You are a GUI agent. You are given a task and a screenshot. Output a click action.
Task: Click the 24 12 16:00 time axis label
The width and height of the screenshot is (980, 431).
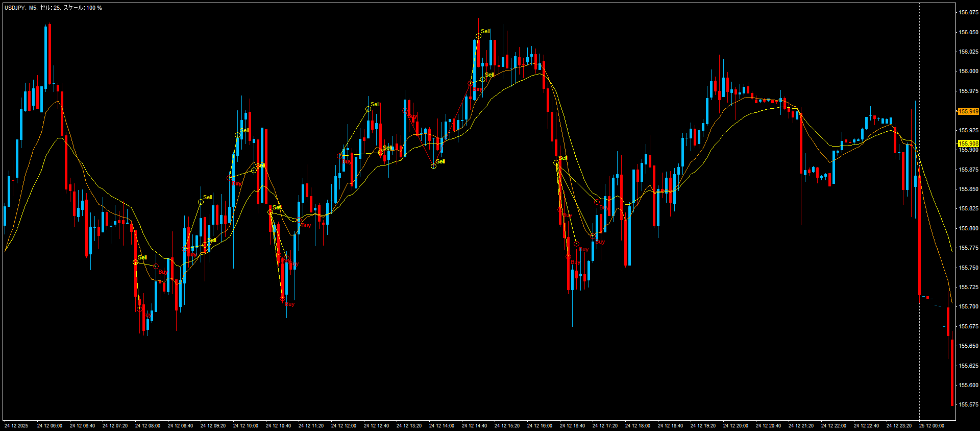(x=540, y=426)
